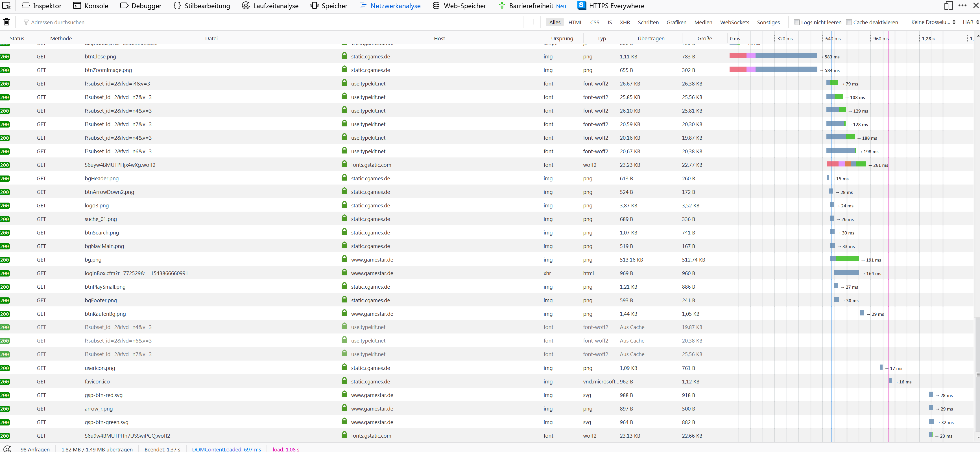The width and height of the screenshot is (980, 452).
Task: Toggle responsive dock side icon
Action: (x=948, y=6)
